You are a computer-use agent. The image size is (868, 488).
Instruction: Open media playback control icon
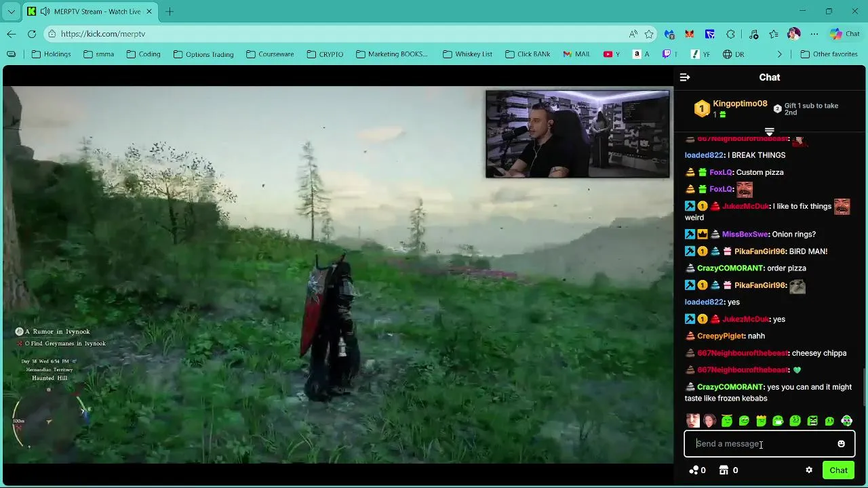(x=753, y=34)
